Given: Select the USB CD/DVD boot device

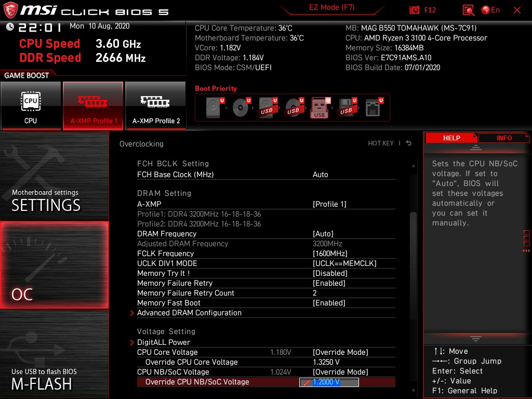Looking at the screenshot, I should coord(295,108).
